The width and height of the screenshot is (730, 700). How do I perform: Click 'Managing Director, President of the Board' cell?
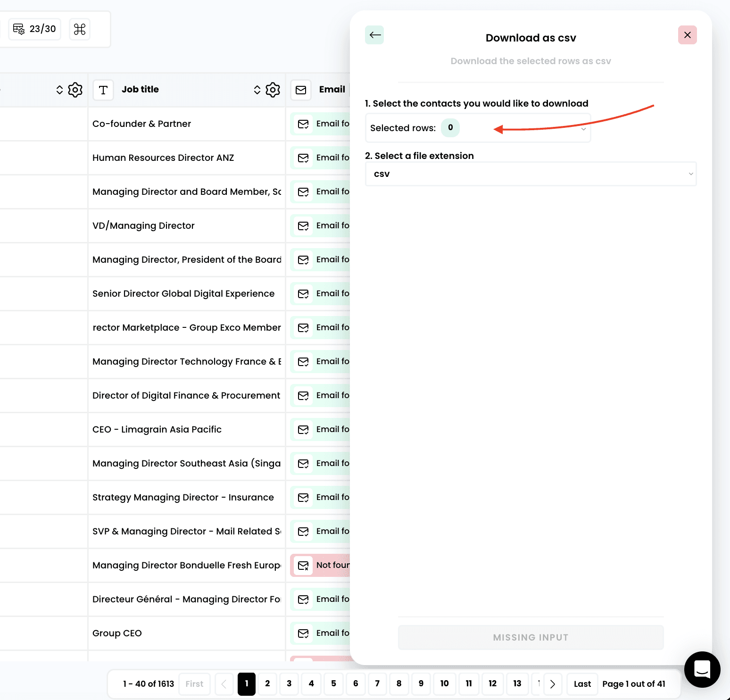click(x=187, y=260)
